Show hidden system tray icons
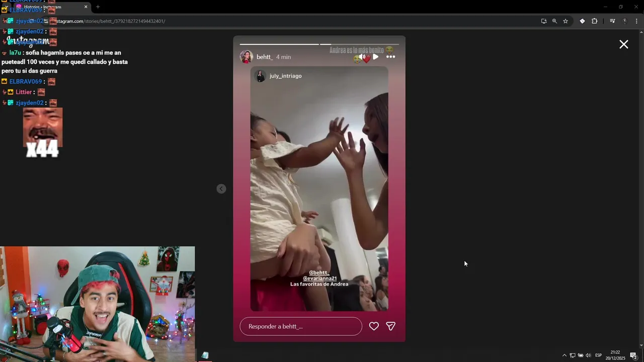The width and height of the screenshot is (644, 362). (x=564, y=355)
